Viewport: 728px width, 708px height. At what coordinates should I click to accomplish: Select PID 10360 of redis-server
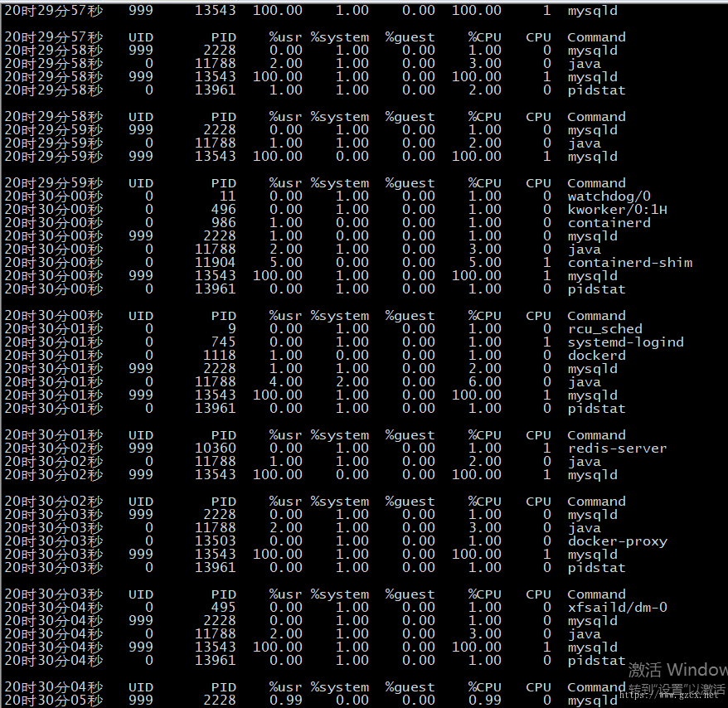click(x=215, y=449)
